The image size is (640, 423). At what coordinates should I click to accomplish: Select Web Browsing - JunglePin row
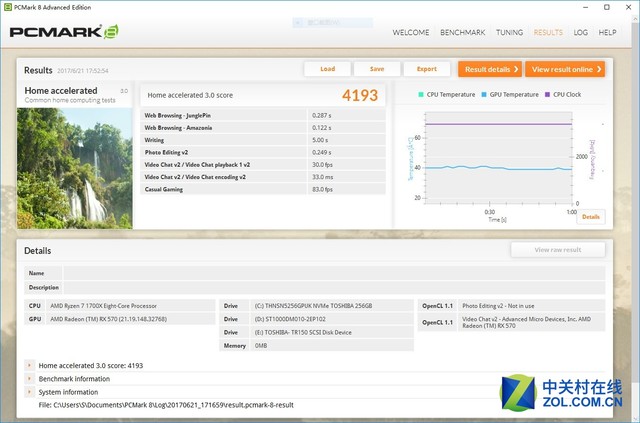[x=263, y=116]
